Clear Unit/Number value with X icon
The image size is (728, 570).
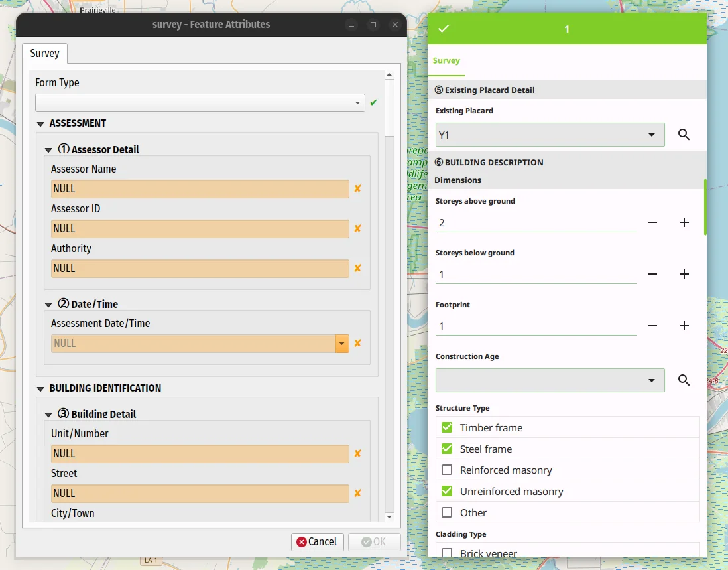[357, 454]
